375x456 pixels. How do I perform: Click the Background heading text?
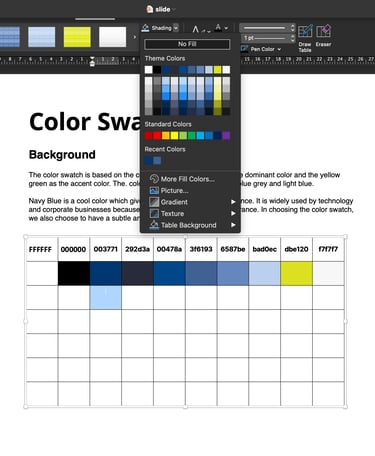pyautogui.click(x=62, y=155)
